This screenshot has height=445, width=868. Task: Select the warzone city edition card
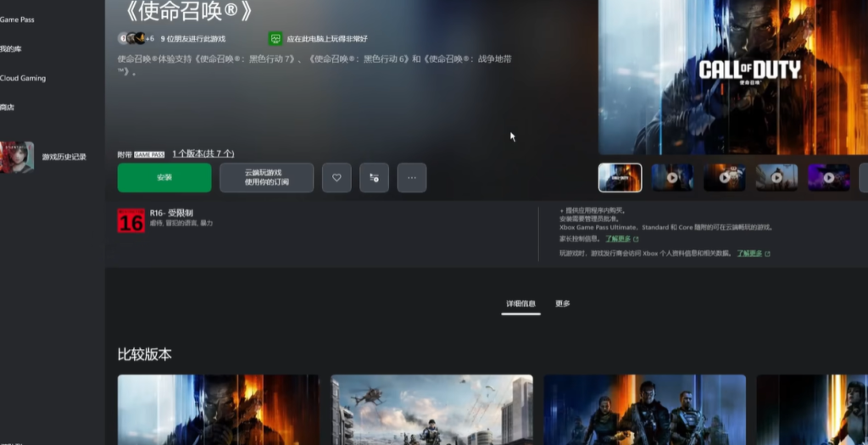coord(431,409)
